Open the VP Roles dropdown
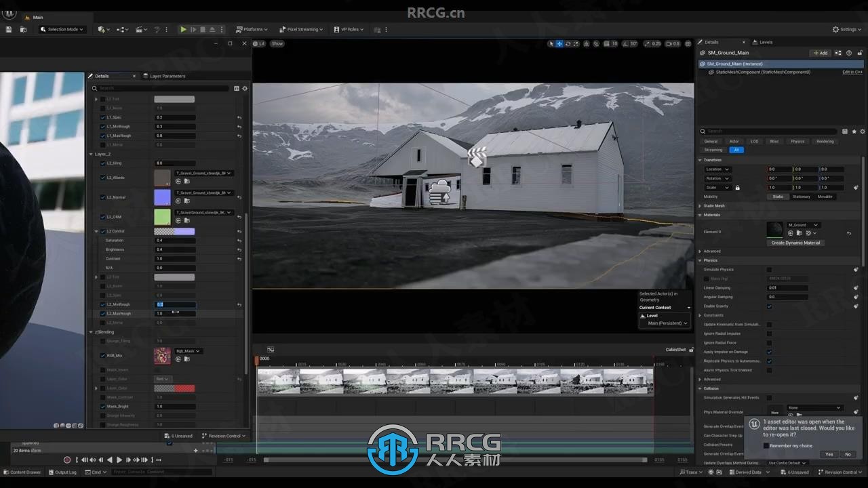Screen dimensions: 868x488 click(x=349, y=29)
